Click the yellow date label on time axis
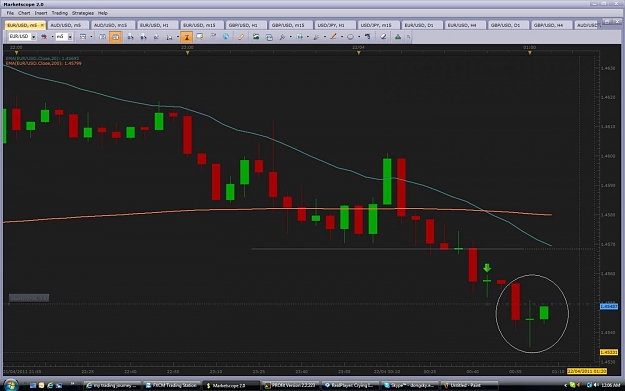This screenshot has height=391, width=625. [x=587, y=371]
